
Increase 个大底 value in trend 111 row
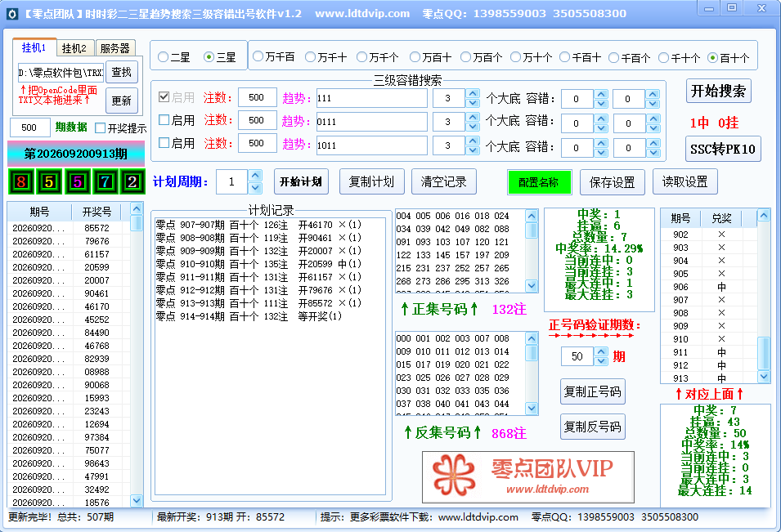473,93
